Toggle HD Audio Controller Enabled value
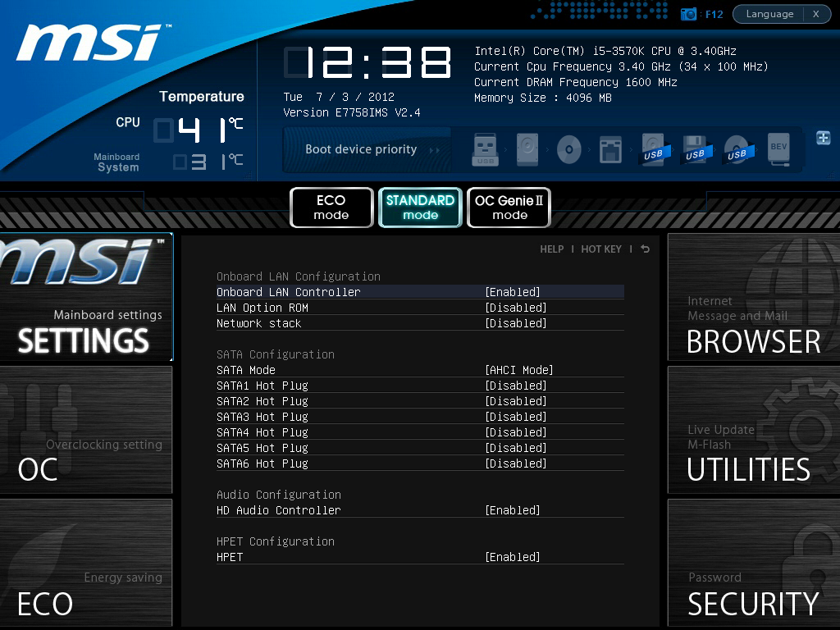 (512, 510)
